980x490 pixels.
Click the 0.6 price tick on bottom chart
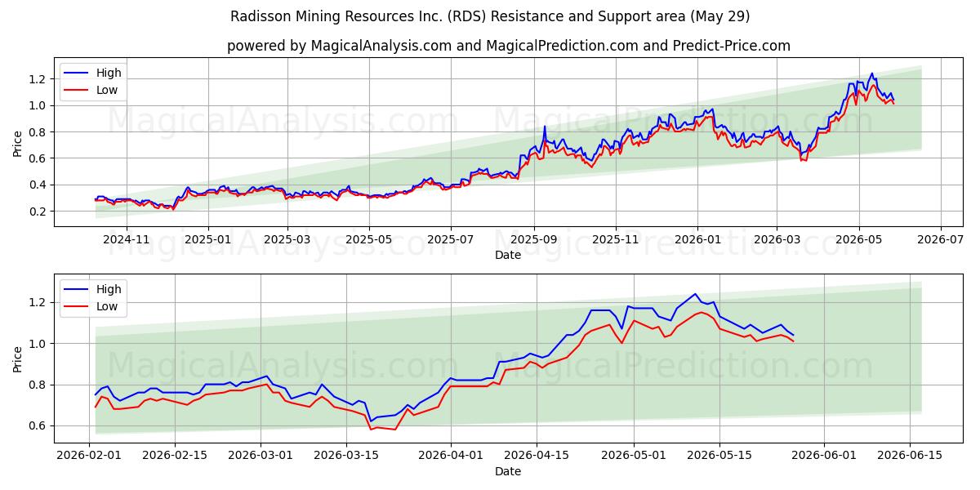39,426
